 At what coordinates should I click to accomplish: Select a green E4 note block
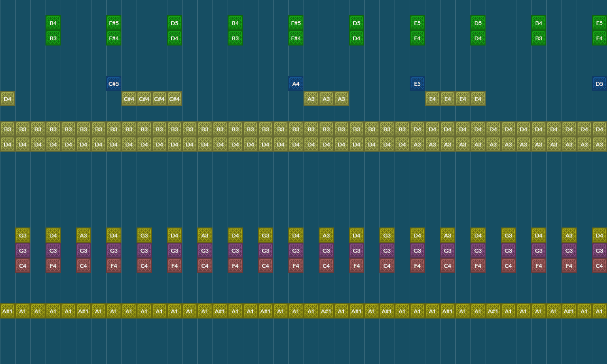[417, 38]
